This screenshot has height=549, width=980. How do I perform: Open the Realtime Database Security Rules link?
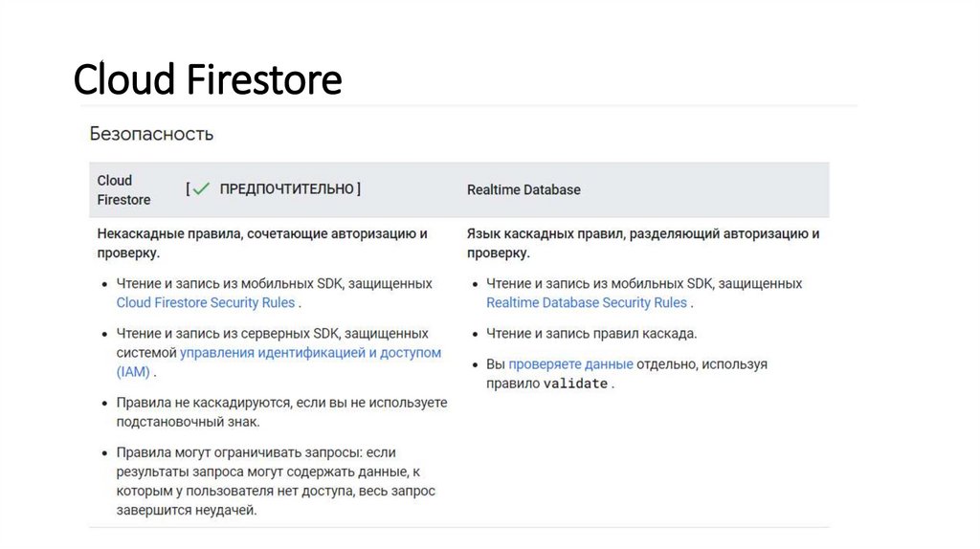tap(586, 302)
